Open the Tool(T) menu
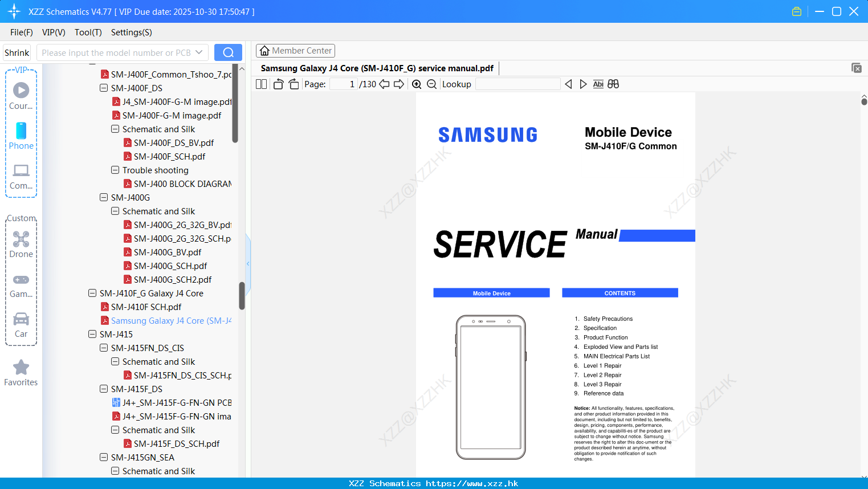Viewport: 868px width, 489px height. [x=88, y=32]
